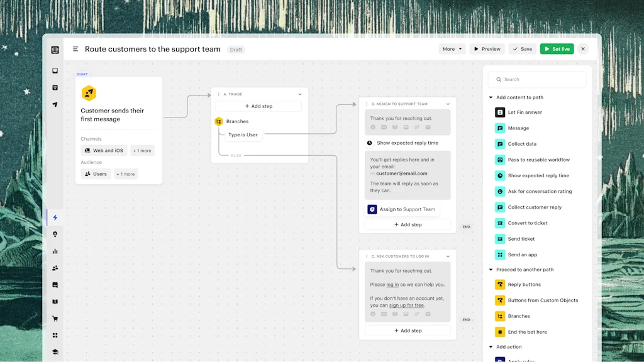Screen dimensions: 644x362
Task: Click the monitor icon near the top sidebar
Action: pyautogui.click(x=55, y=70)
